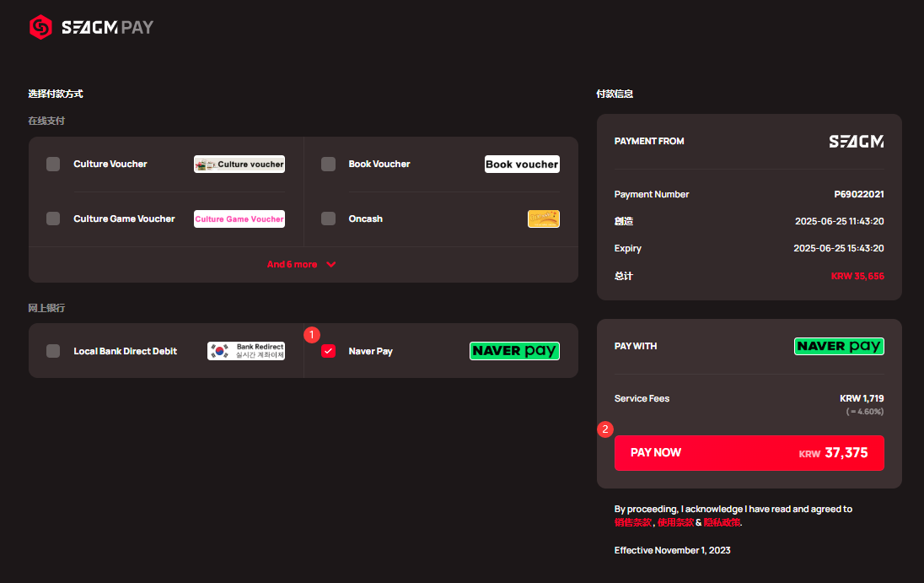The width and height of the screenshot is (924, 583).
Task: Uncheck the Naver Pay checkbox
Action: (x=328, y=351)
